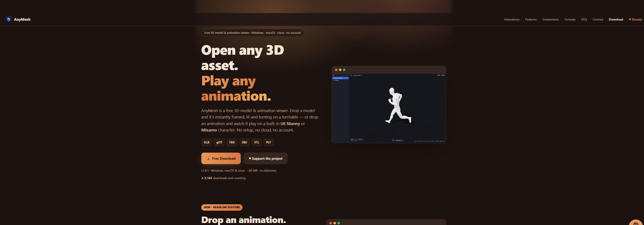Click the AnyMesh blue cube logo icon
The height and width of the screenshot is (225, 644).
point(9,19)
